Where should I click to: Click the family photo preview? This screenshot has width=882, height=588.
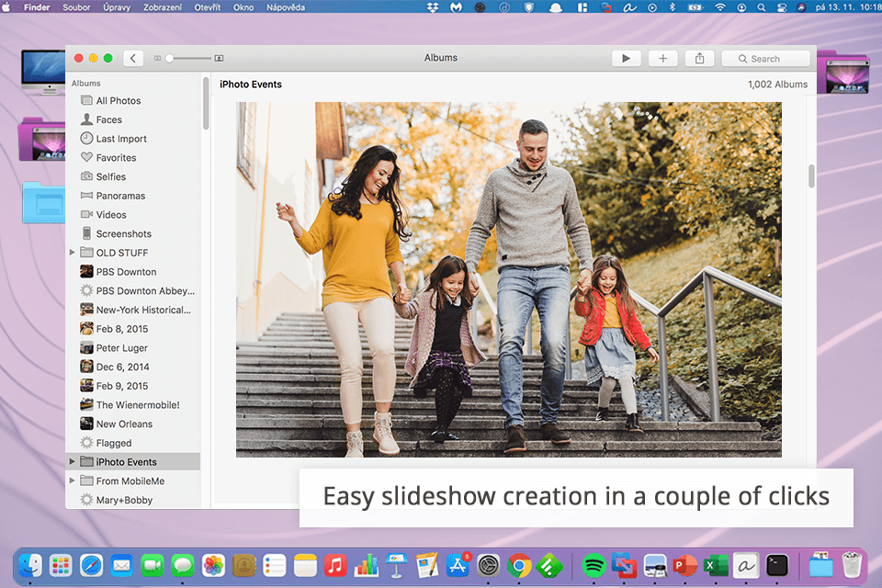click(x=508, y=279)
